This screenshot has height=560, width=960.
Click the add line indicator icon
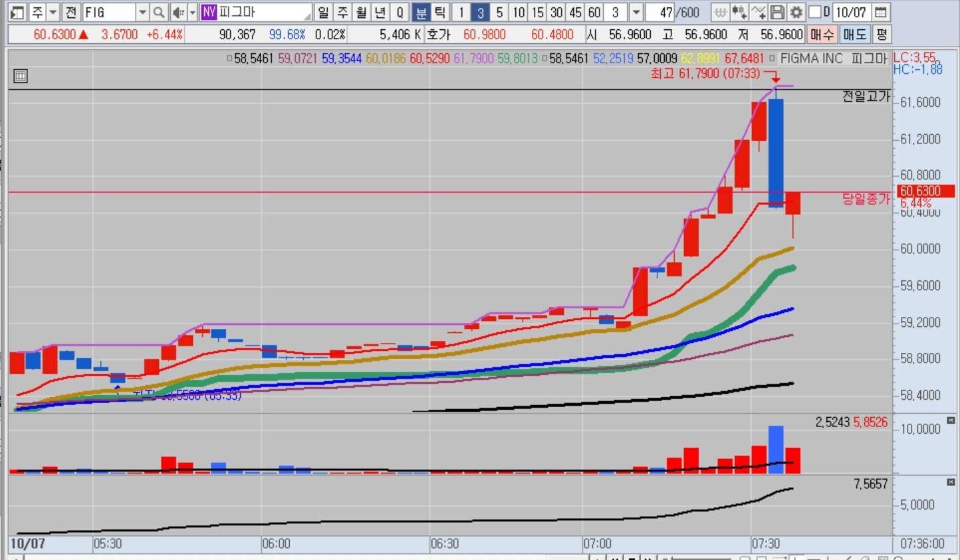click(759, 12)
